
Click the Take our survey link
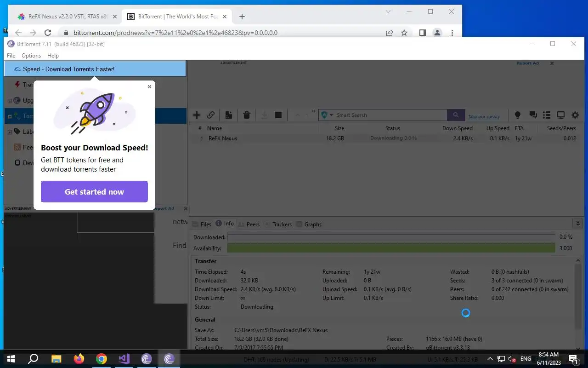[484, 116]
